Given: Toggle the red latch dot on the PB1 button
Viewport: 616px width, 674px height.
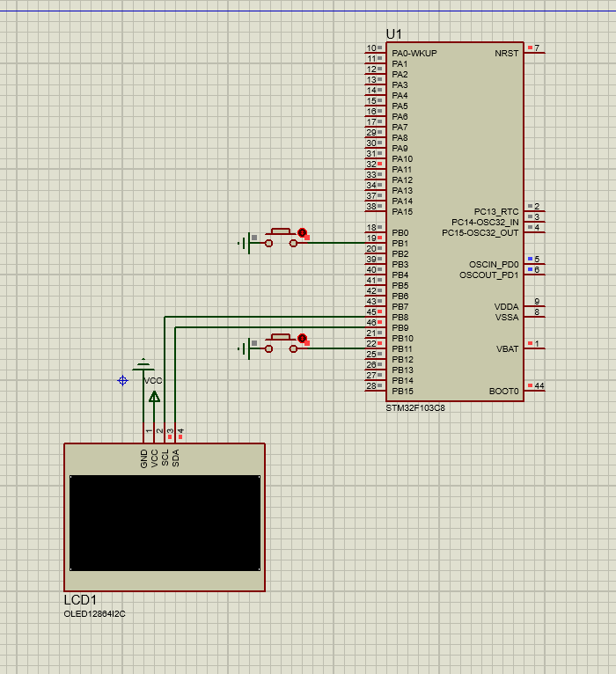Looking at the screenshot, I should pos(302,232).
